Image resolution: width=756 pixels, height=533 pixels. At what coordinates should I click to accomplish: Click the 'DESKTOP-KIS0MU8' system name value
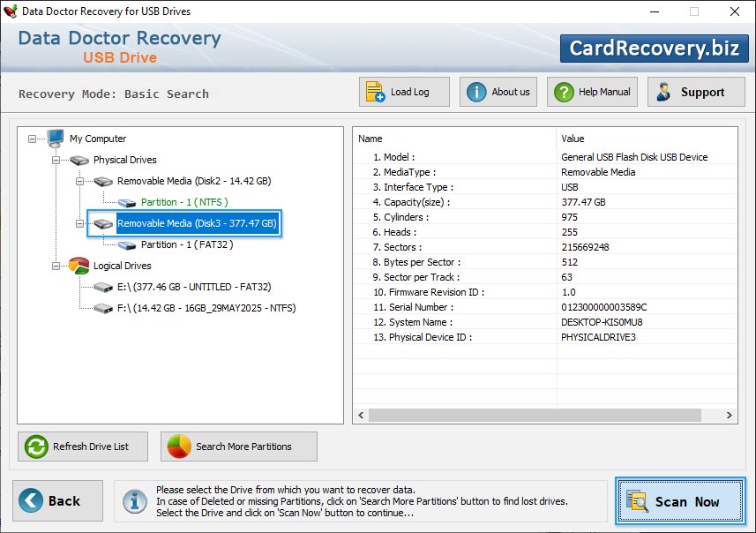pos(602,322)
